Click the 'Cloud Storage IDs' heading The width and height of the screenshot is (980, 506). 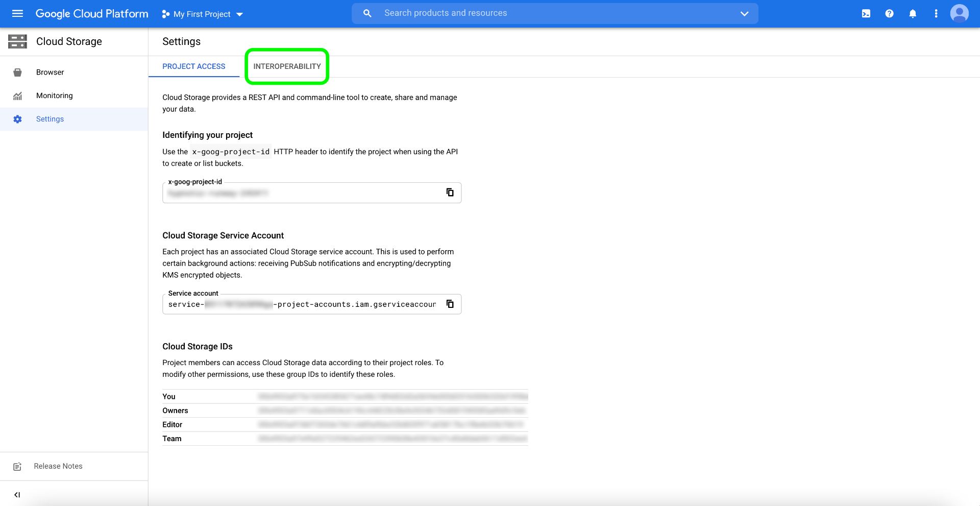[198, 346]
